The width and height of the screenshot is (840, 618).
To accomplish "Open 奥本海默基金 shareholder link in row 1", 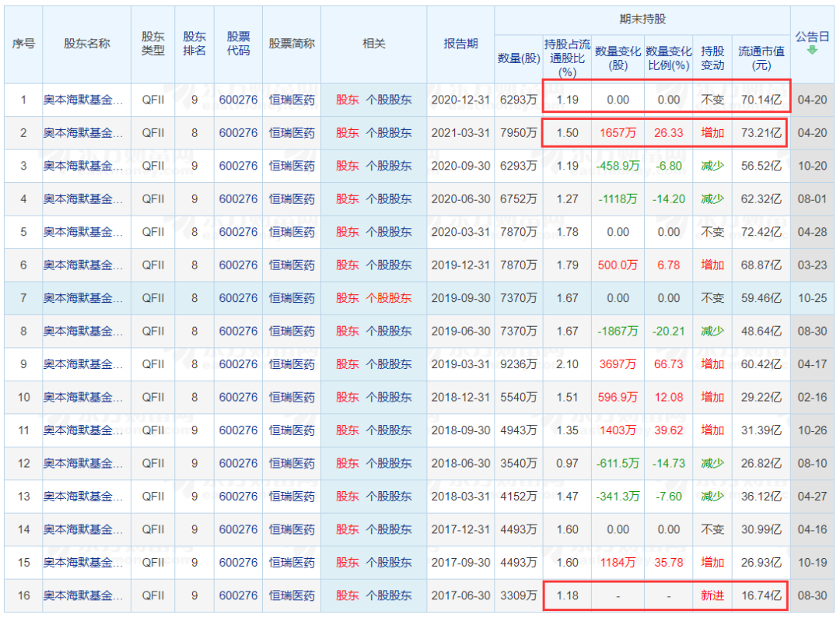I will [x=83, y=100].
